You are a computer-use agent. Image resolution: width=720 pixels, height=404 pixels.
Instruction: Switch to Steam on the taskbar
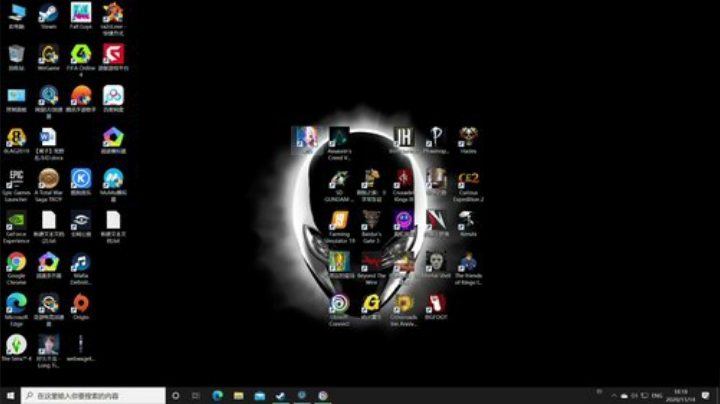281,395
